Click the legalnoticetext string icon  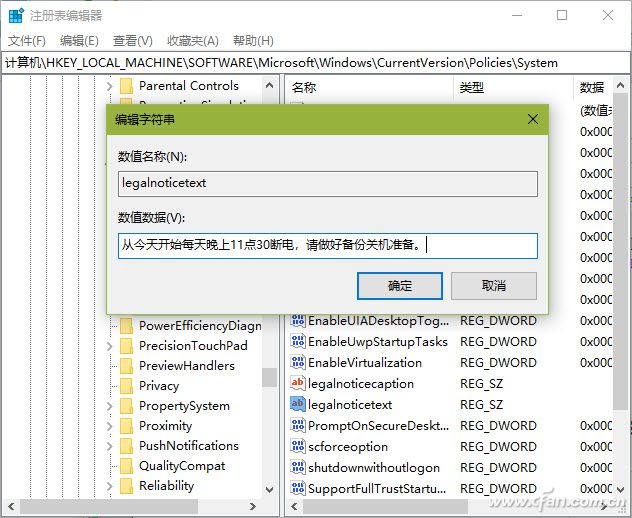[x=298, y=404]
